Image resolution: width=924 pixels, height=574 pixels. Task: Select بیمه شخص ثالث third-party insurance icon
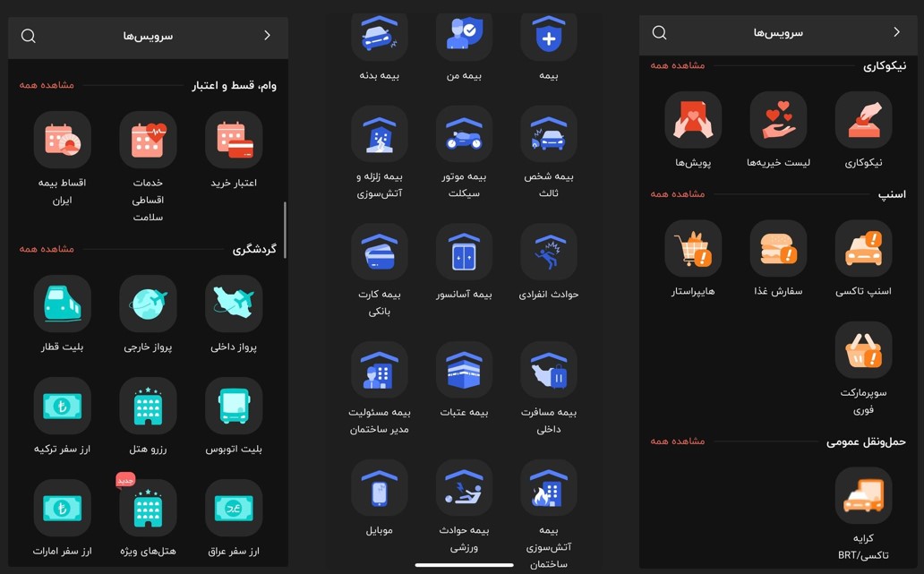[549, 135]
